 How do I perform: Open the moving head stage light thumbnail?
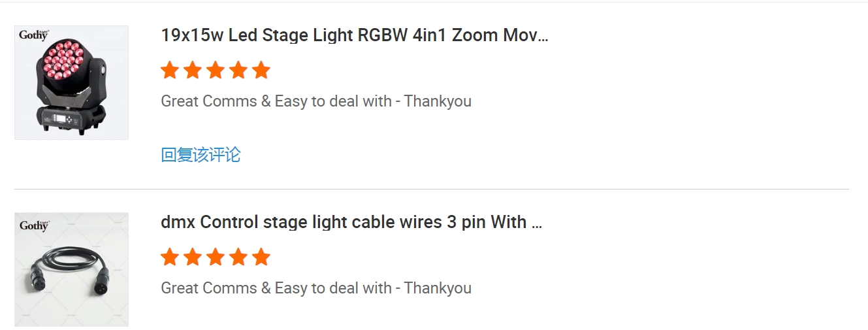(x=71, y=83)
